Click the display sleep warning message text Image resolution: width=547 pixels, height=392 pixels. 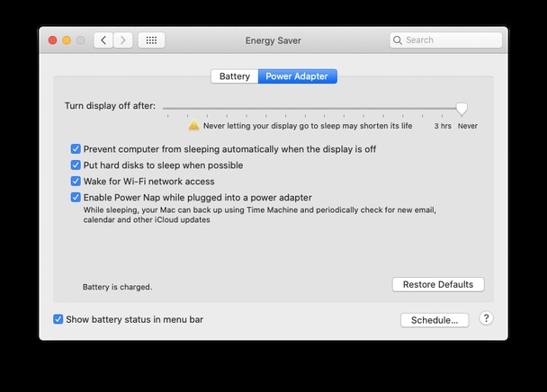tap(308, 126)
